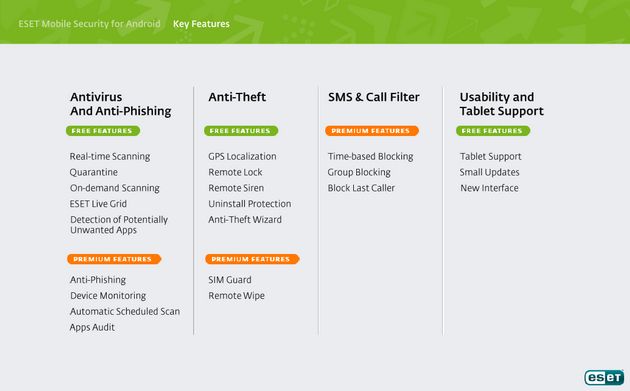Click the Free Features badge under Anti-Theft
630x391 pixels.
[241, 131]
